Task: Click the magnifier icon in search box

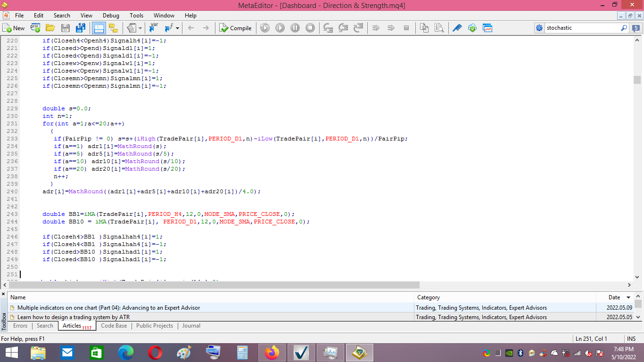Action: click(624, 28)
